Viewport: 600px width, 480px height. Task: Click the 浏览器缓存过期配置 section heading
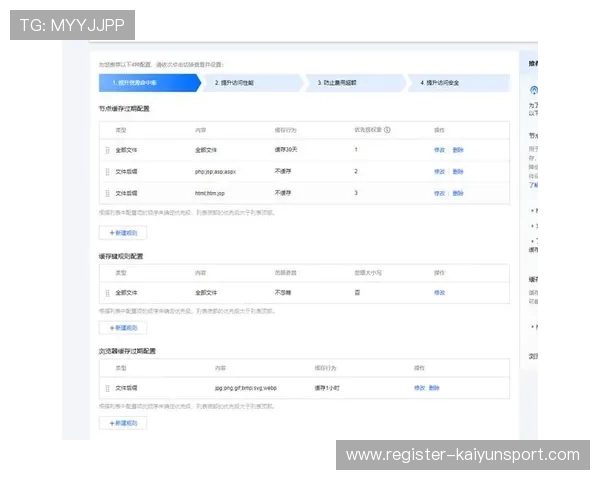[127, 351]
